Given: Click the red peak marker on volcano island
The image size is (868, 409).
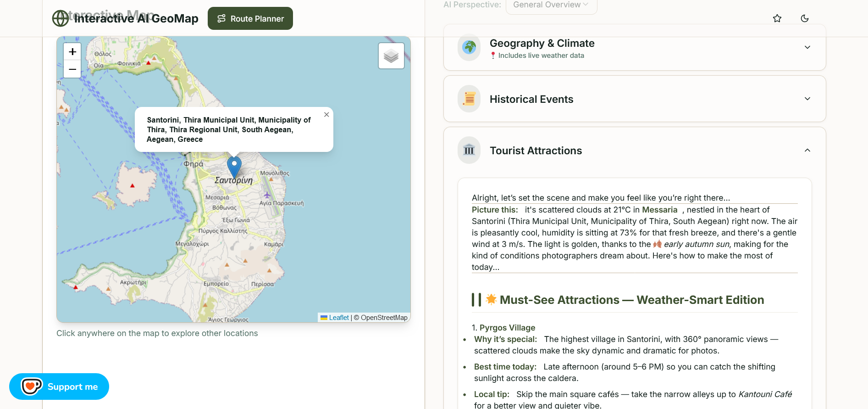Looking at the screenshot, I should (133, 185).
